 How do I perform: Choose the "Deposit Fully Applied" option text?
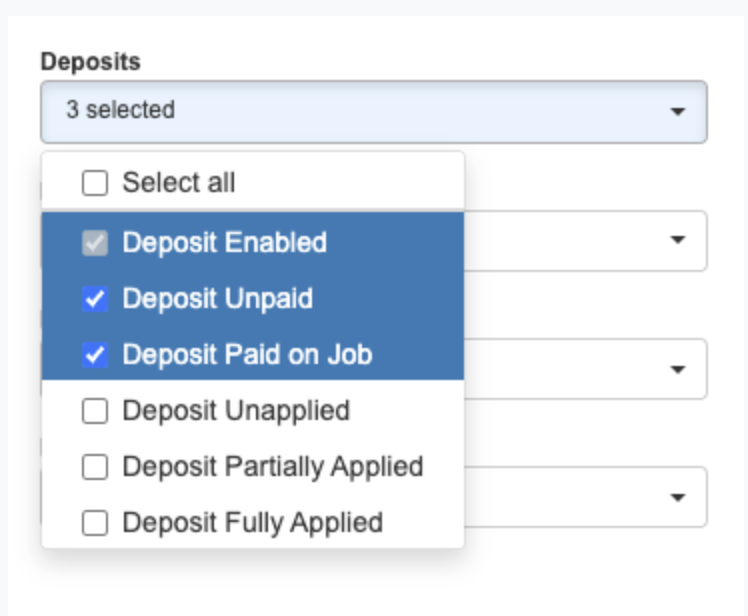(252, 523)
